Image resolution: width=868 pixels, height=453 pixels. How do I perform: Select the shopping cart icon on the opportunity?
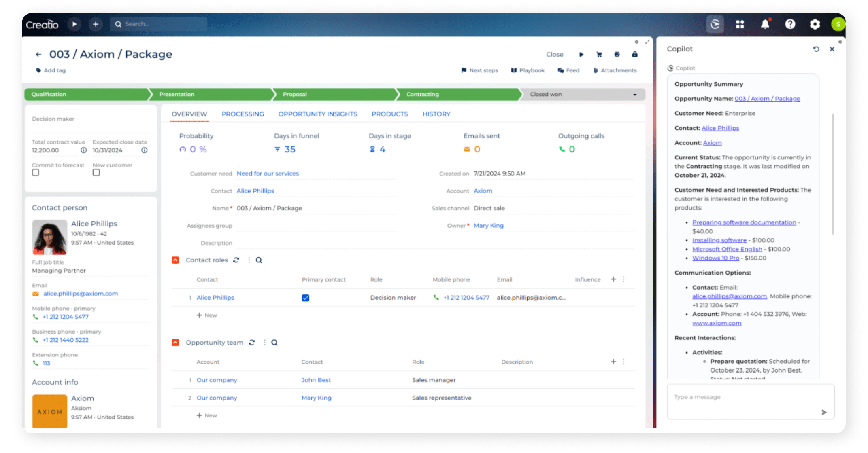(x=599, y=54)
